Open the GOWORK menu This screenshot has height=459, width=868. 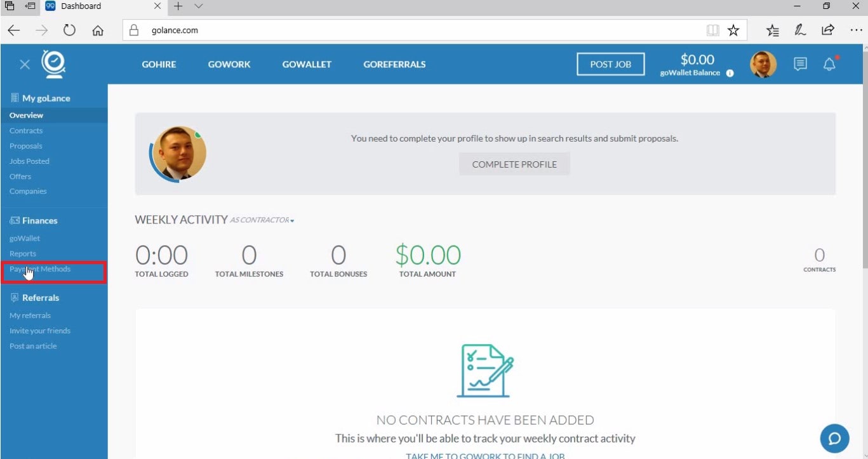(229, 64)
